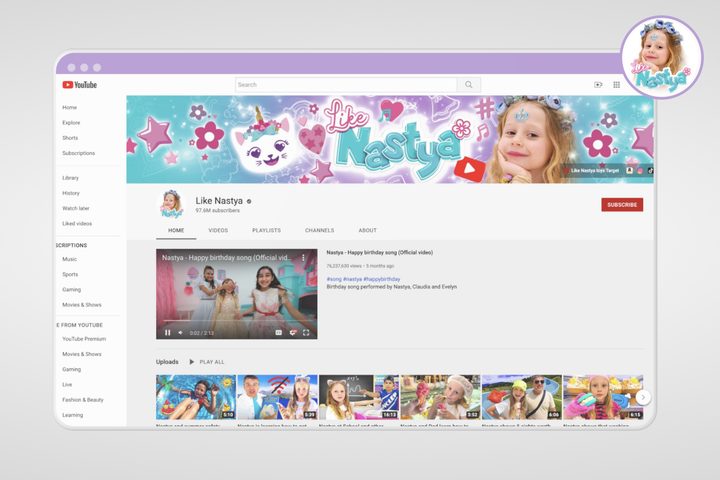Screen dimensions: 720x480
Task: Open Shorts in the sidebar
Action: point(70,138)
